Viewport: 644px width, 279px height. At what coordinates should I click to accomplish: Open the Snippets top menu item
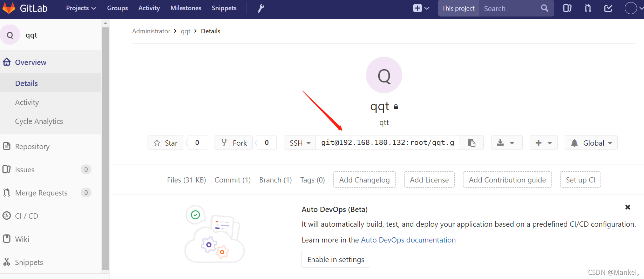(x=224, y=8)
